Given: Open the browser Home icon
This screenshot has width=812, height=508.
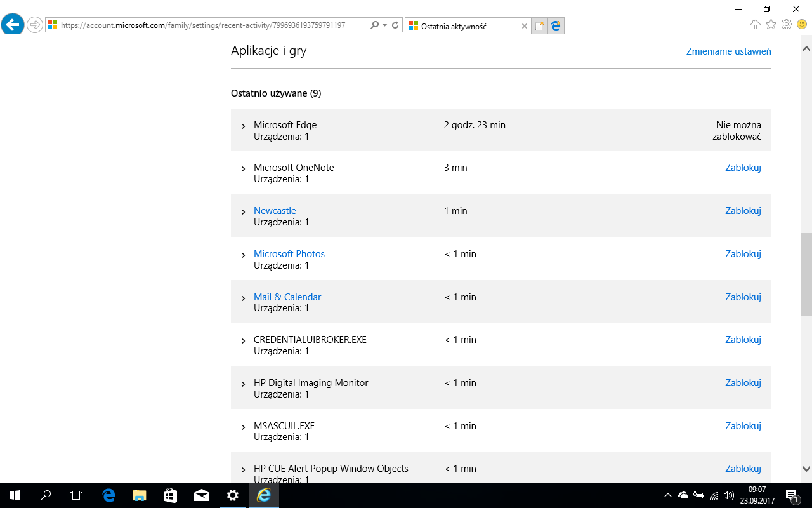Looking at the screenshot, I should [x=755, y=25].
